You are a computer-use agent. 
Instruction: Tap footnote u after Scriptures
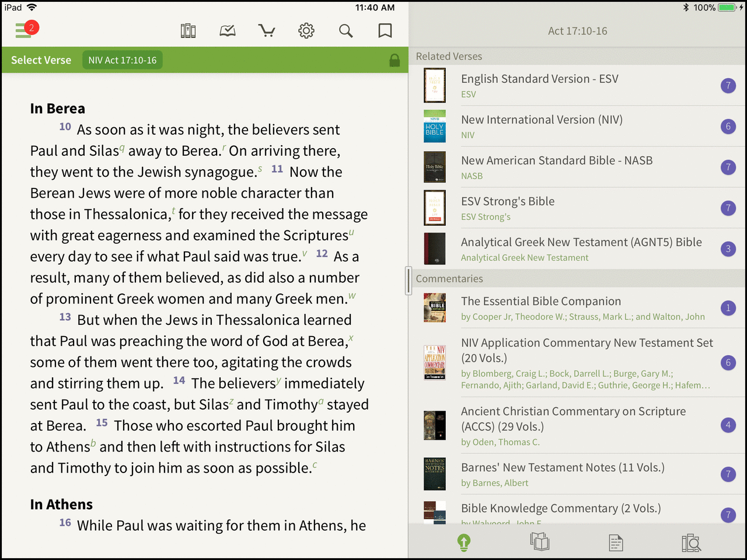(x=351, y=233)
